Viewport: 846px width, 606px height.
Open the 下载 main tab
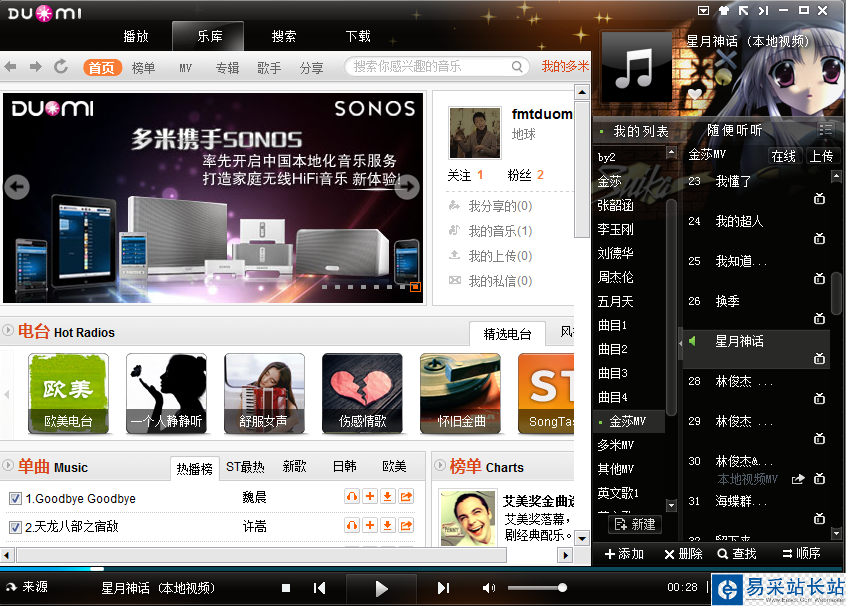358,36
